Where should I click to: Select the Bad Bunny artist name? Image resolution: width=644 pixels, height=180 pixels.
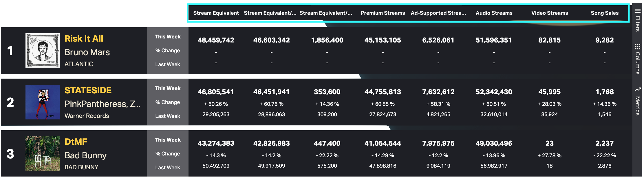point(85,155)
